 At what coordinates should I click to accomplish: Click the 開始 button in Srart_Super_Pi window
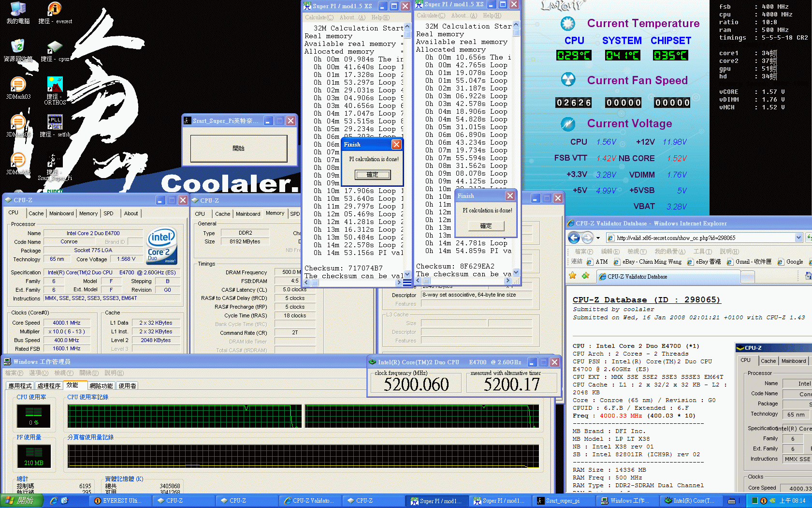point(239,149)
